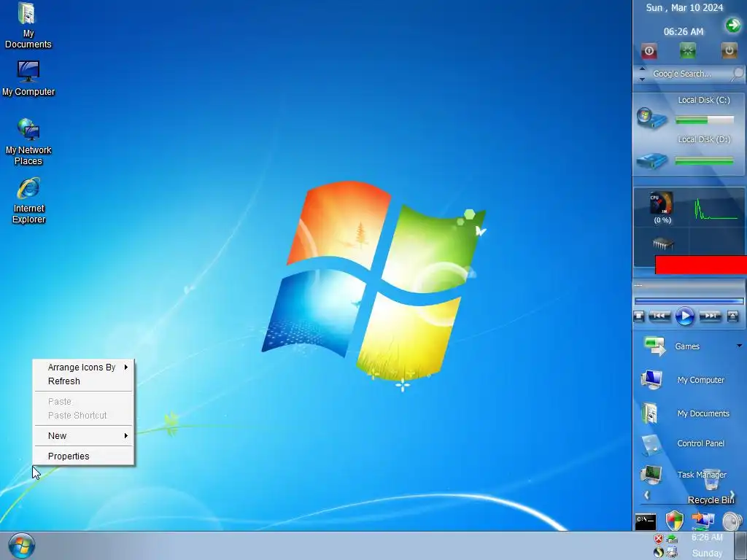Image resolution: width=747 pixels, height=560 pixels.
Task: Click the RAM chip icon in sidebar
Action: 662,244
